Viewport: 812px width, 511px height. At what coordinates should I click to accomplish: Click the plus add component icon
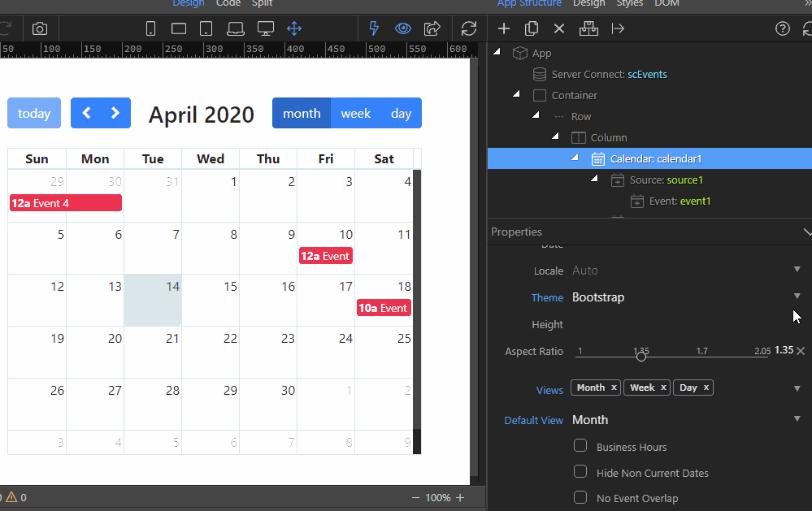click(x=504, y=28)
